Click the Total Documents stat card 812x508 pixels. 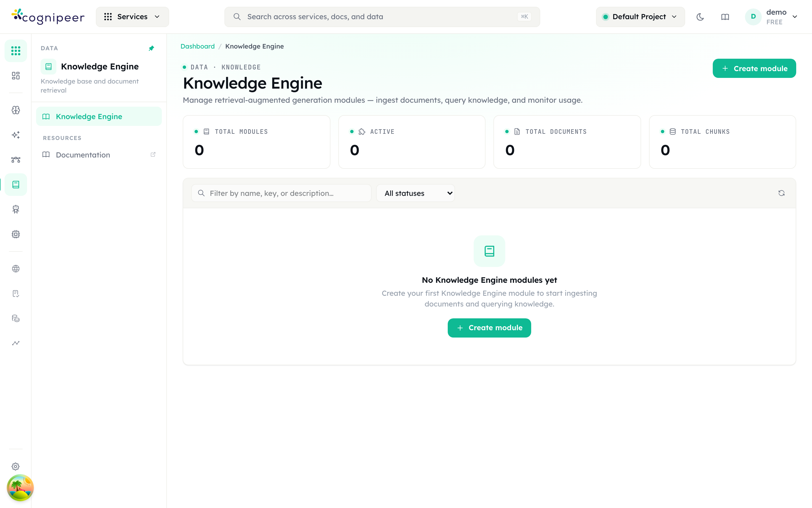[x=567, y=142]
